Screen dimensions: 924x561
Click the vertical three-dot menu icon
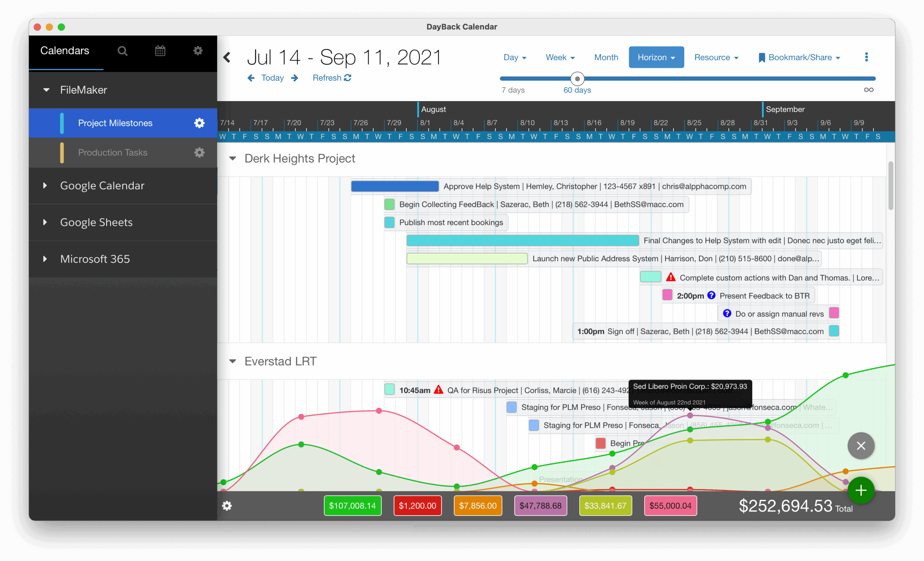pos(866,57)
